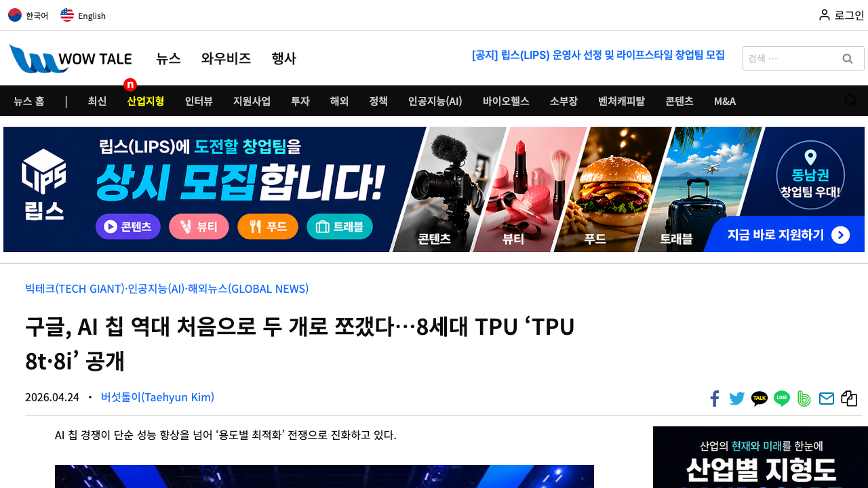868x488 pixels.
Task: Open the 행사 main menu
Action: pos(283,58)
